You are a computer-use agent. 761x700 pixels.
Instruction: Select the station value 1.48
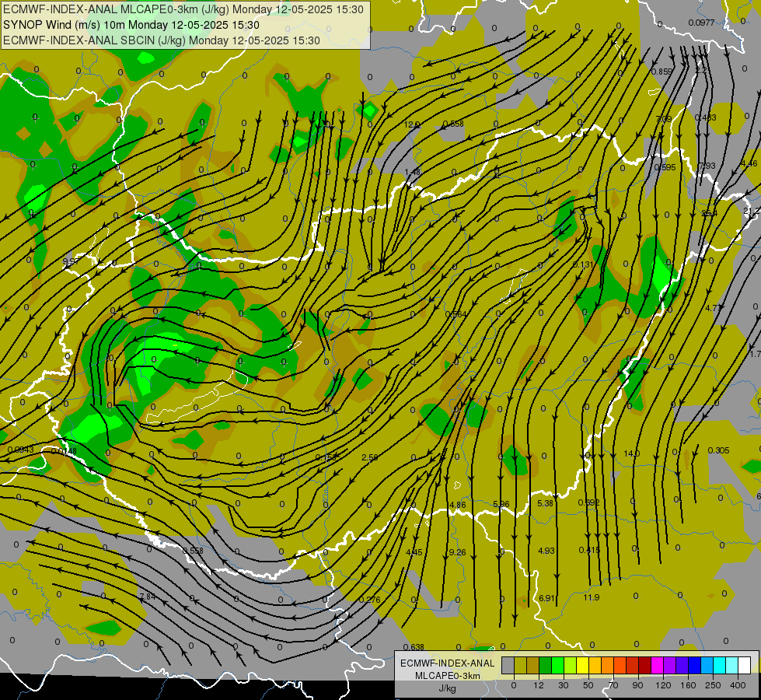point(412,173)
